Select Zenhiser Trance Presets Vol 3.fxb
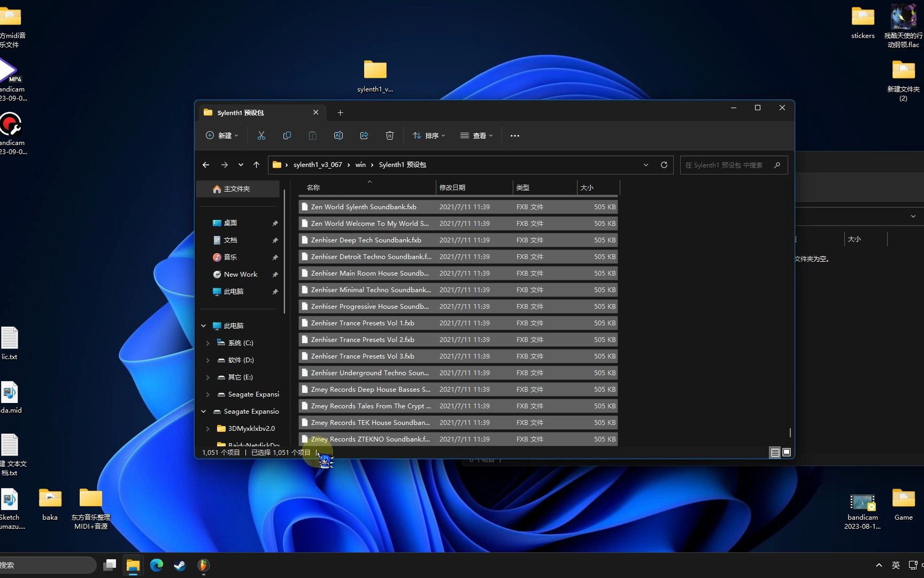This screenshot has height=578, width=924. click(x=458, y=356)
